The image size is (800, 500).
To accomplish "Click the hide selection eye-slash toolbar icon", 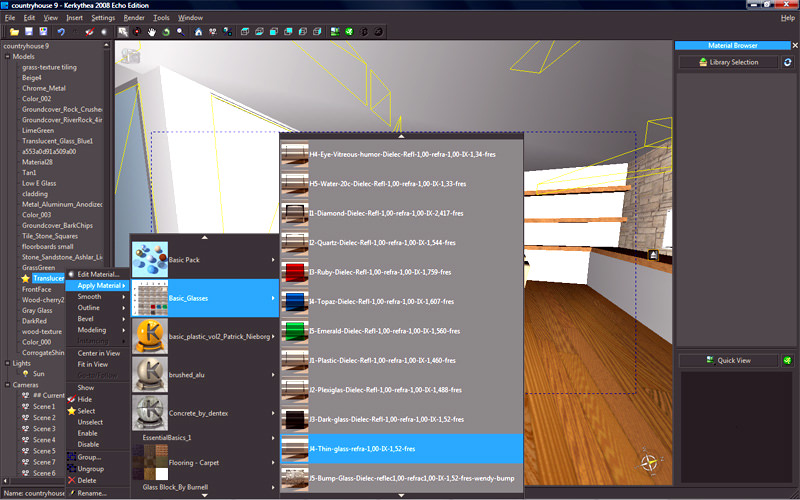I will point(90,32).
